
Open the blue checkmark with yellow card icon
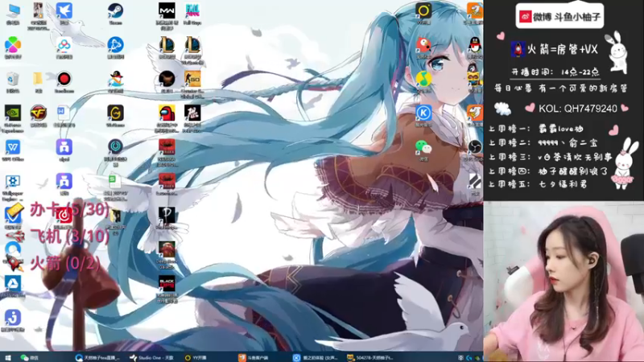tap(14, 213)
